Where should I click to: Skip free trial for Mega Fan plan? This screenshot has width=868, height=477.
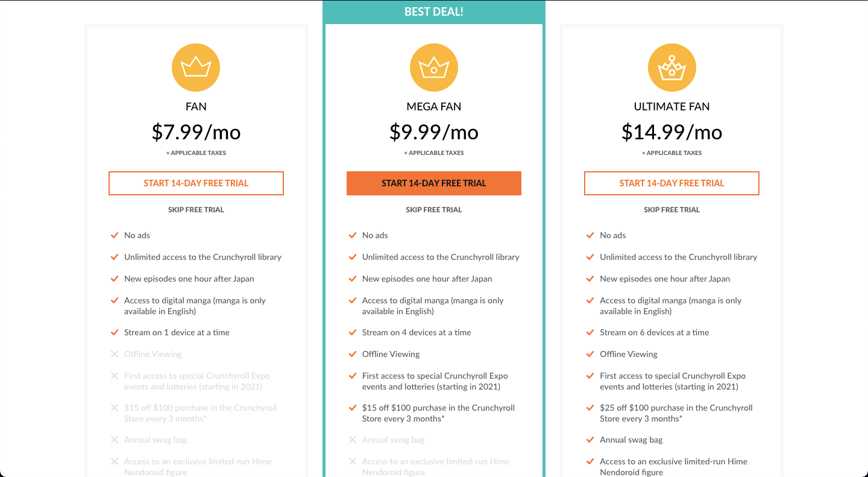coord(434,210)
